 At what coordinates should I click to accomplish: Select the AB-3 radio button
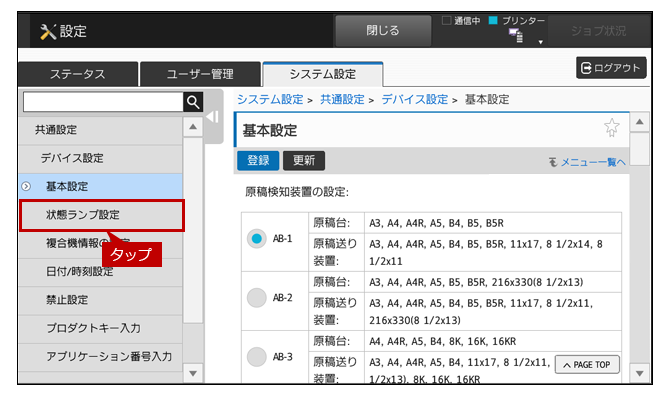(x=256, y=357)
